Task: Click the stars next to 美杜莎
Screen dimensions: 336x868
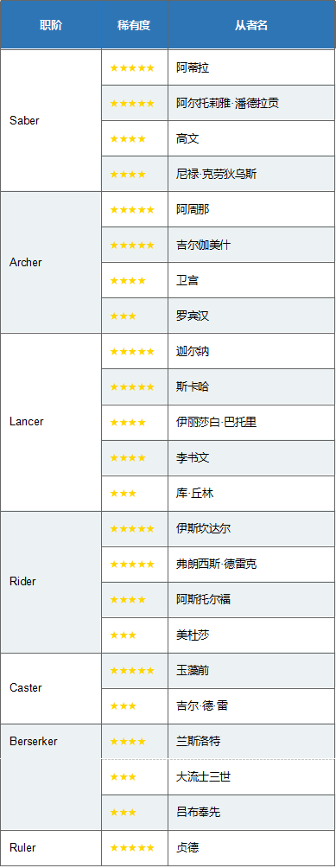Action: pyautogui.click(x=124, y=635)
